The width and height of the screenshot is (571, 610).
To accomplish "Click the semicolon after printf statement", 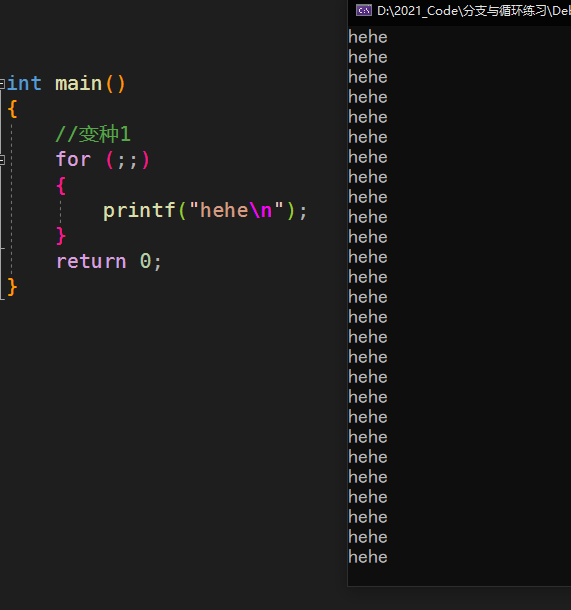I will [303, 212].
